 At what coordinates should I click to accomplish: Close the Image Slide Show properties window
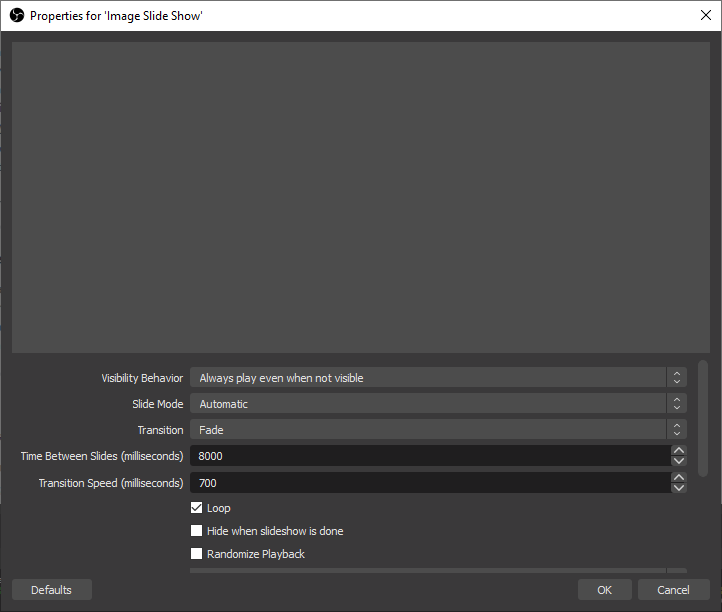705,15
